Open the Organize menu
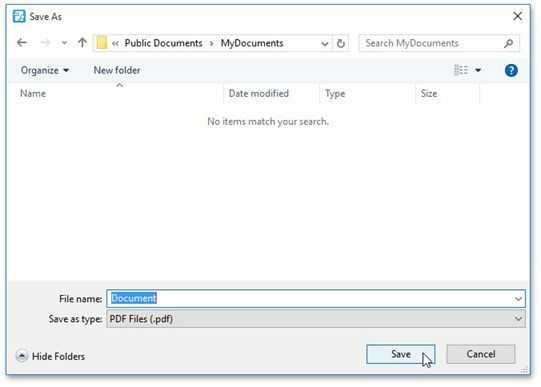This screenshot has height=387, width=541. click(45, 70)
